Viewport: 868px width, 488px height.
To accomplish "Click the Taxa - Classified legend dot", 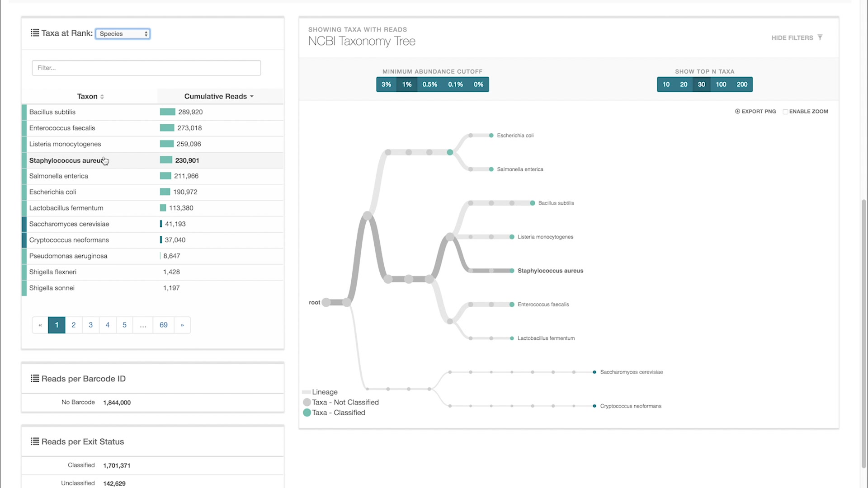I will click(307, 413).
